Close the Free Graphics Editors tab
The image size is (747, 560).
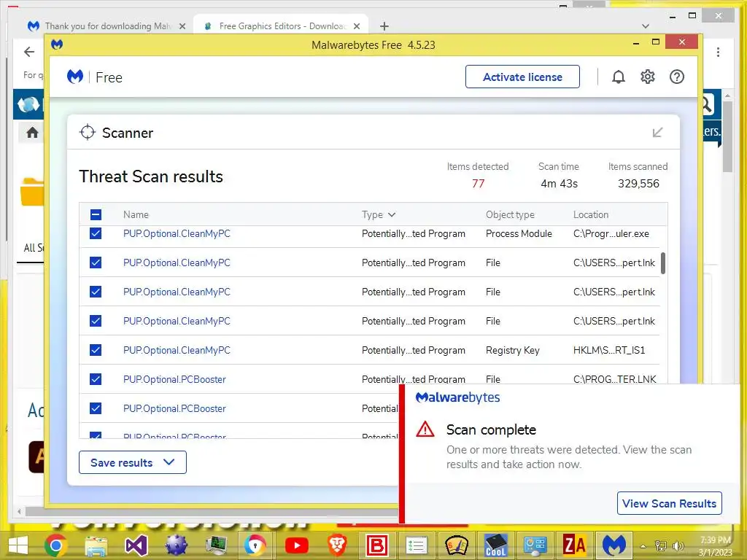(357, 26)
